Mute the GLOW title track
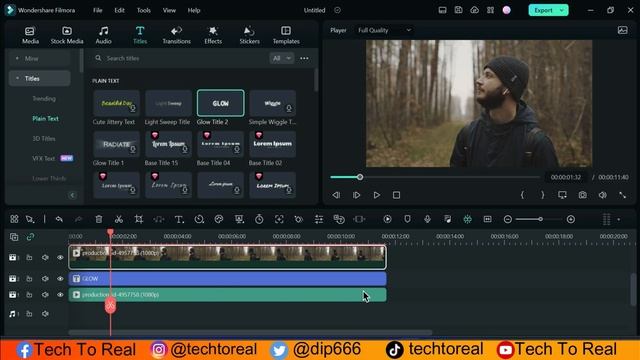This screenshot has width=640, height=360. (x=45, y=279)
